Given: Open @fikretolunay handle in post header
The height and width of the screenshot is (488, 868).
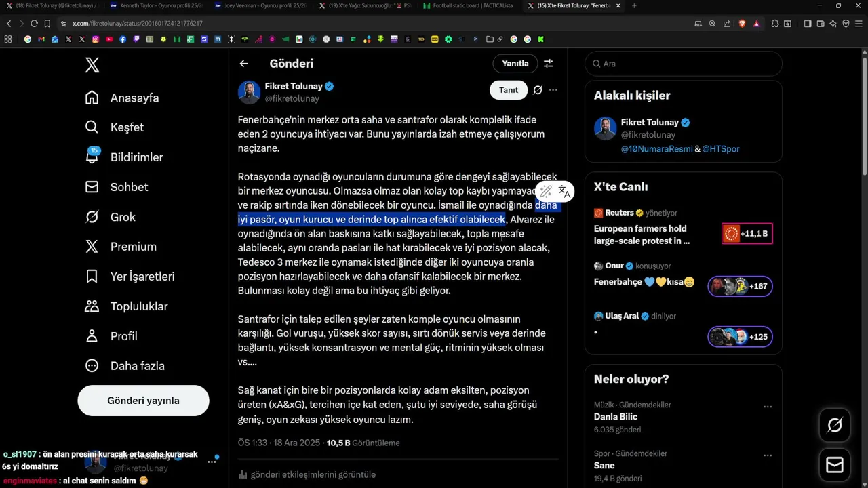Looking at the screenshot, I should (292, 99).
